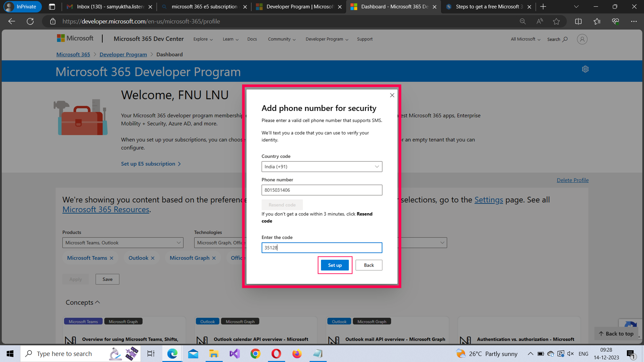Open the Windows Start menu

(x=10, y=354)
